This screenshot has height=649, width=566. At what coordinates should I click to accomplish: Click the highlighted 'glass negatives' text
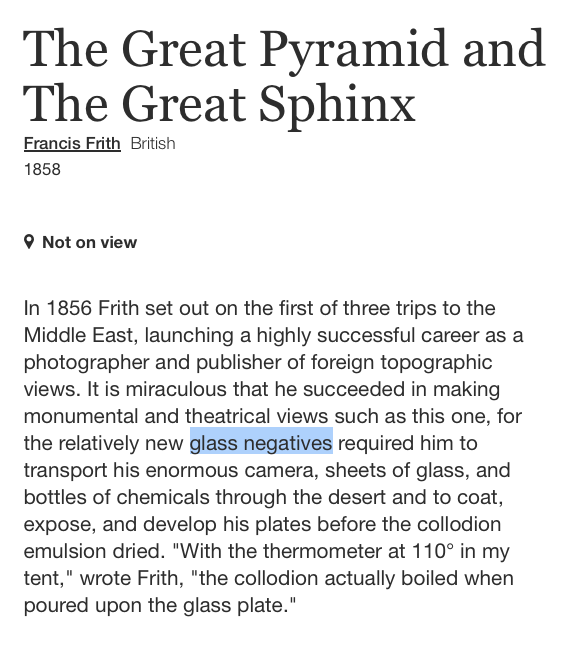(261, 443)
